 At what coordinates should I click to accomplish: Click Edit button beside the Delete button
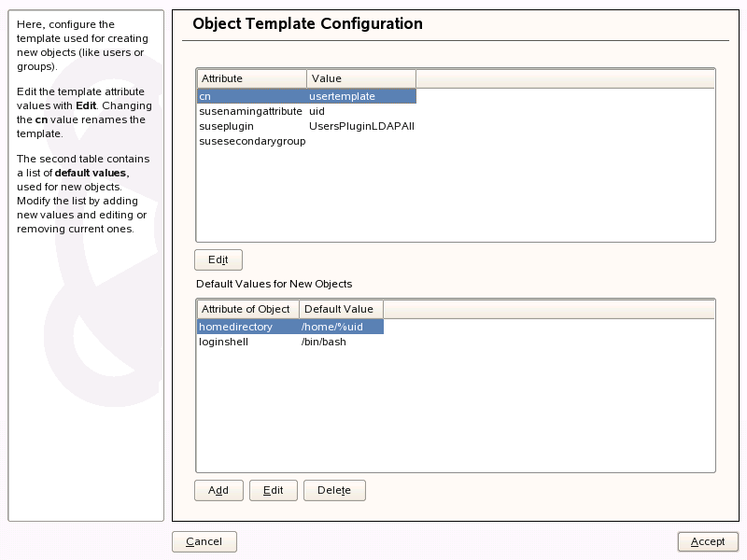(274, 490)
